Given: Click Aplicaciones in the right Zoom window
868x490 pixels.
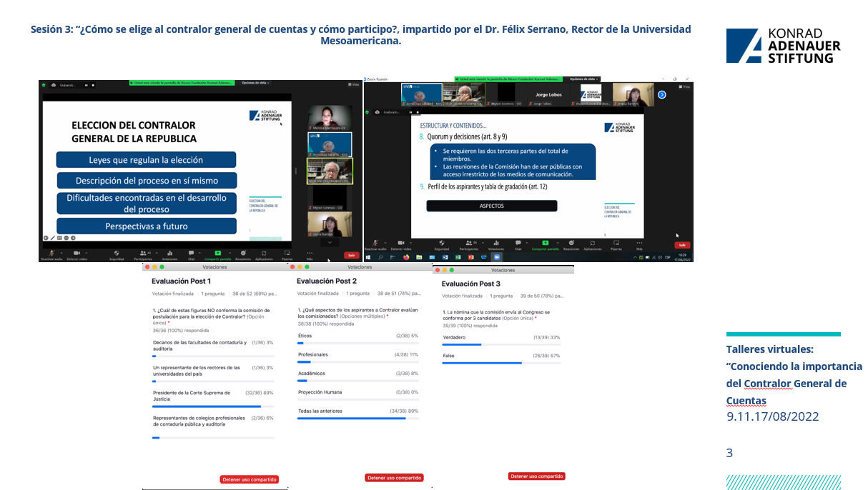Looking at the screenshot, I should [593, 244].
